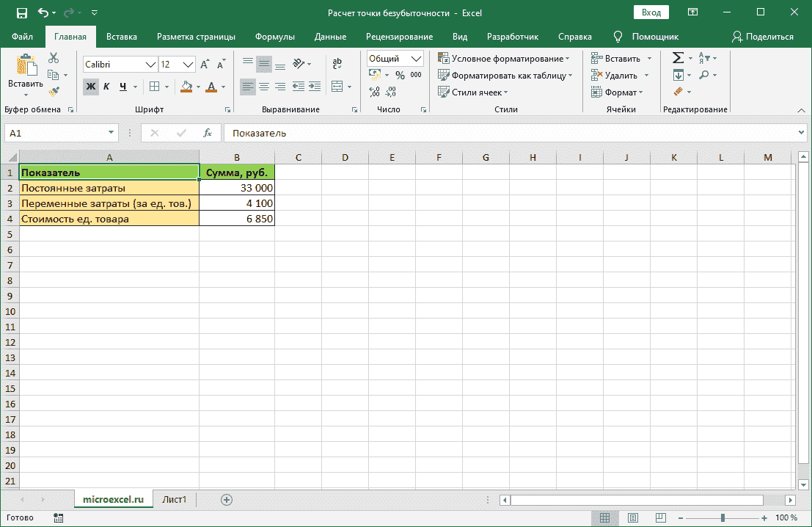
Task: Toggle italic (К) formatting
Action: pos(106,87)
